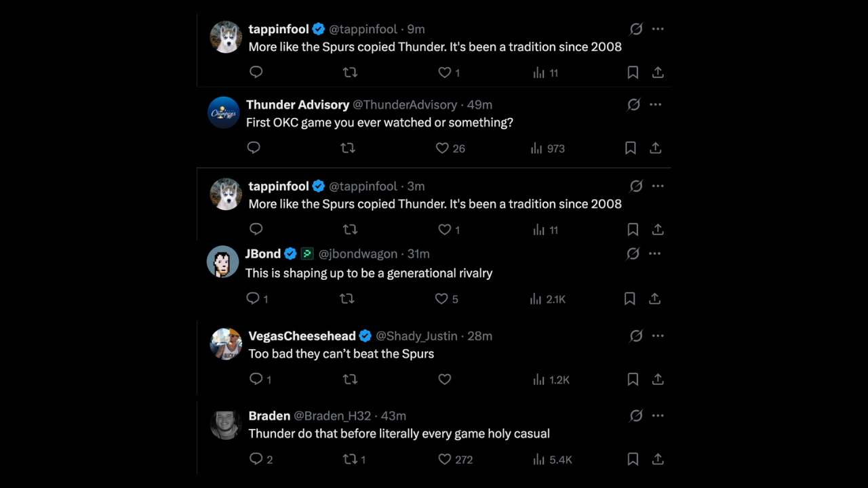Open @jbondwagon's profile via handle link
Screen dimensions: 868x488
pyautogui.click(x=358, y=253)
